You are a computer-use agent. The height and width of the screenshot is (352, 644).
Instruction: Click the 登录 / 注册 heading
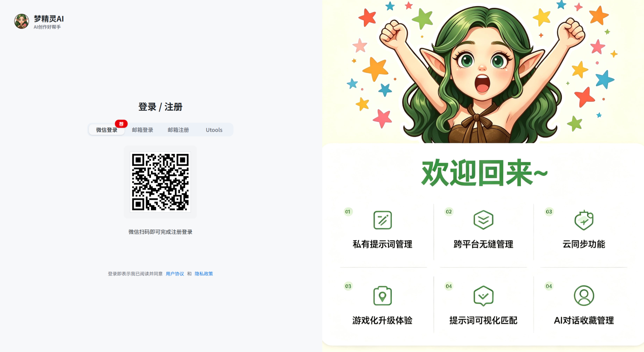[x=160, y=107]
